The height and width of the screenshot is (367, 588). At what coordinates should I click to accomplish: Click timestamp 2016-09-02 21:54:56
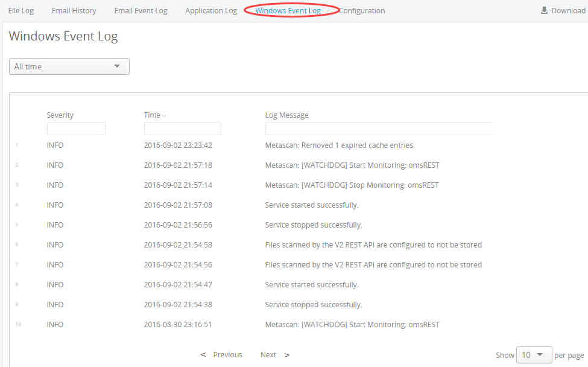click(178, 264)
